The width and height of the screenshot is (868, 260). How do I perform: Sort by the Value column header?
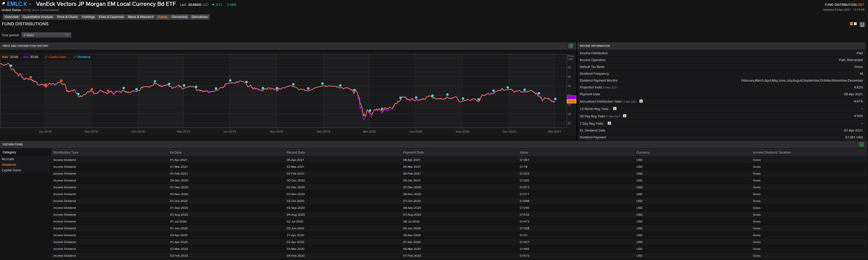coord(524,152)
